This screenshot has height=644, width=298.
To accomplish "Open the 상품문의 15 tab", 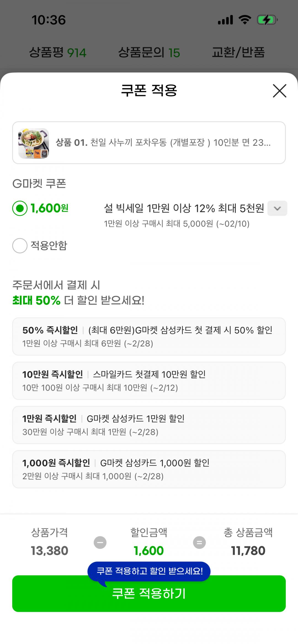I will (x=149, y=52).
